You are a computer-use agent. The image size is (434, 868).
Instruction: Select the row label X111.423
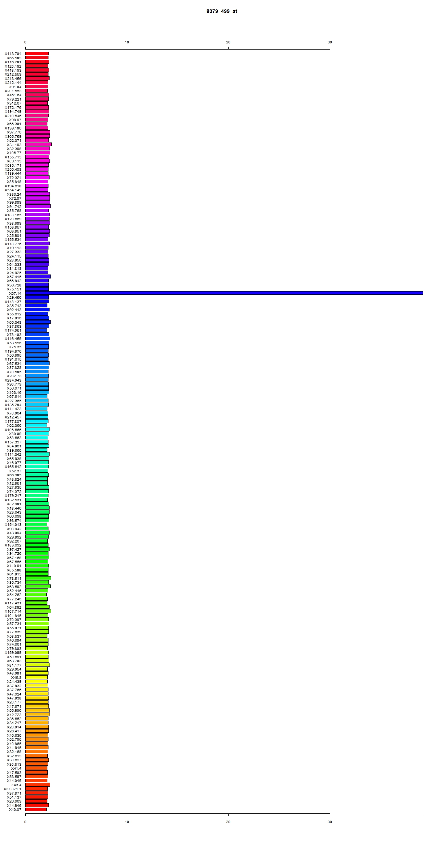13,409
